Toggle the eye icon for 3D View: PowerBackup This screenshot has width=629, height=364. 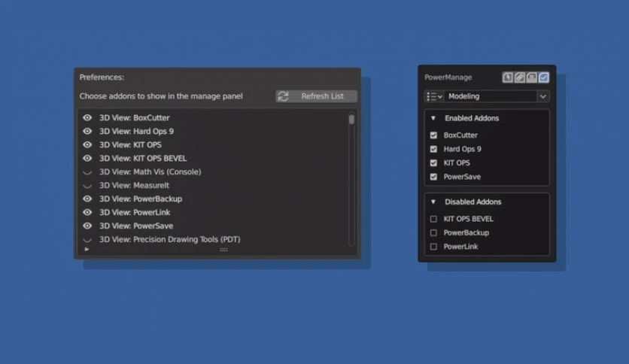pyautogui.click(x=87, y=199)
